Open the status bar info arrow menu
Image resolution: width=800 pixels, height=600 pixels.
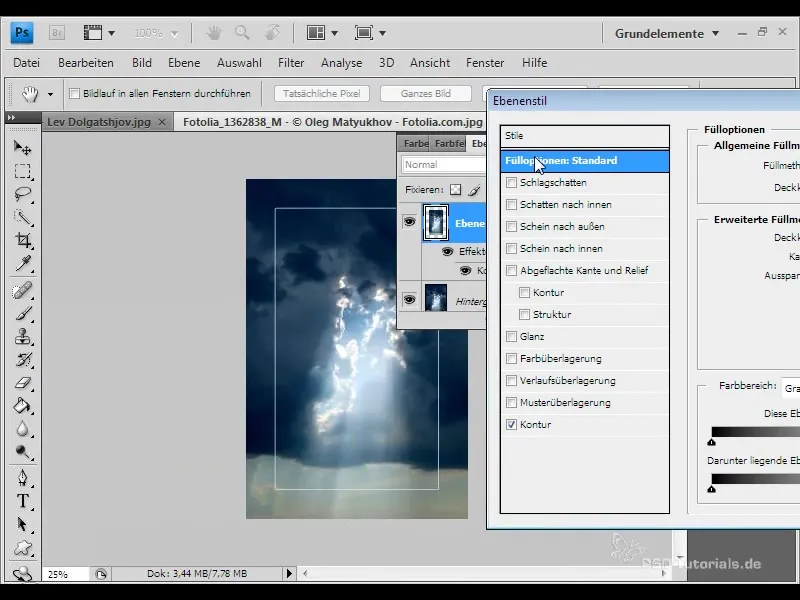(x=289, y=573)
